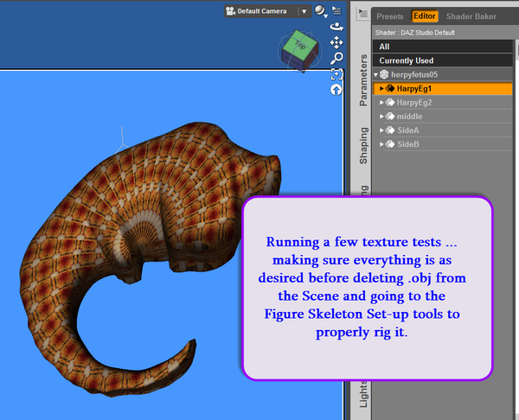The image size is (519, 420).
Task: Click the herpyfetus05 object icon
Action: point(384,74)
